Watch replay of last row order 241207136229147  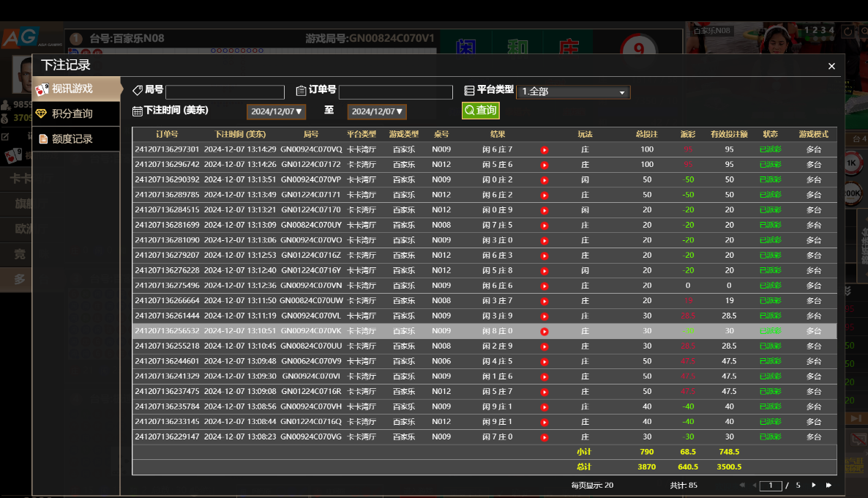point(545,437)
